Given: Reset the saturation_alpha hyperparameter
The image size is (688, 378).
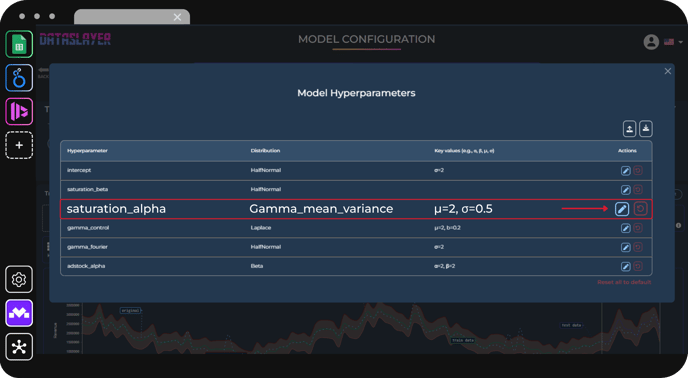Looking at the screenshot, I should click(641, 209).
